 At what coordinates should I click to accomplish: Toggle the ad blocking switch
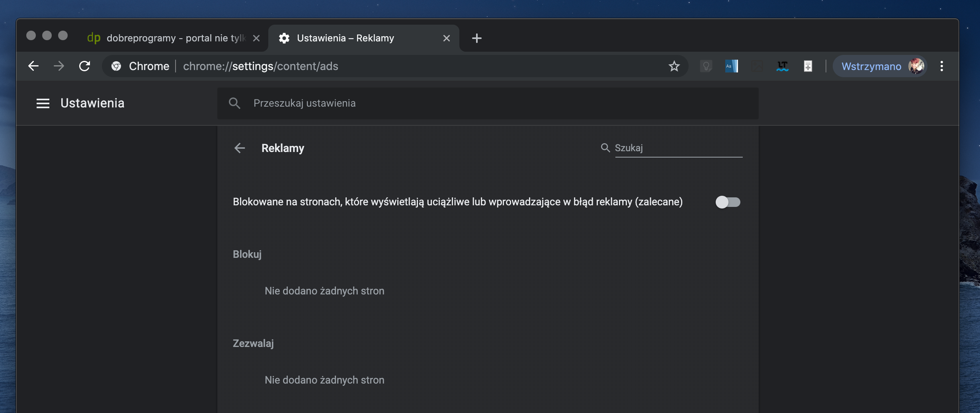point(728,202)
